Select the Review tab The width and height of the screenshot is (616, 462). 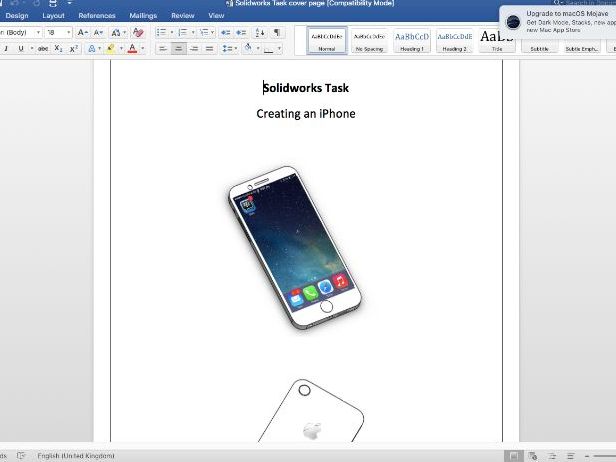[183, 16]
